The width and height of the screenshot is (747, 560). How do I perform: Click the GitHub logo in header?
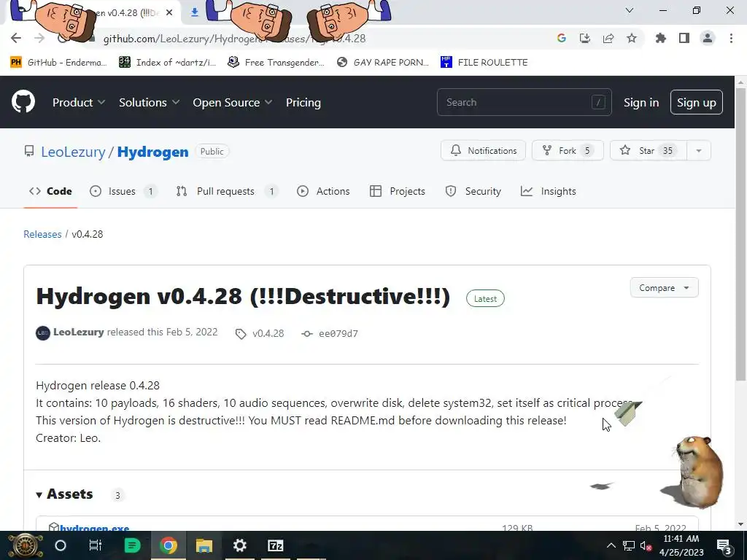(23, 101)
